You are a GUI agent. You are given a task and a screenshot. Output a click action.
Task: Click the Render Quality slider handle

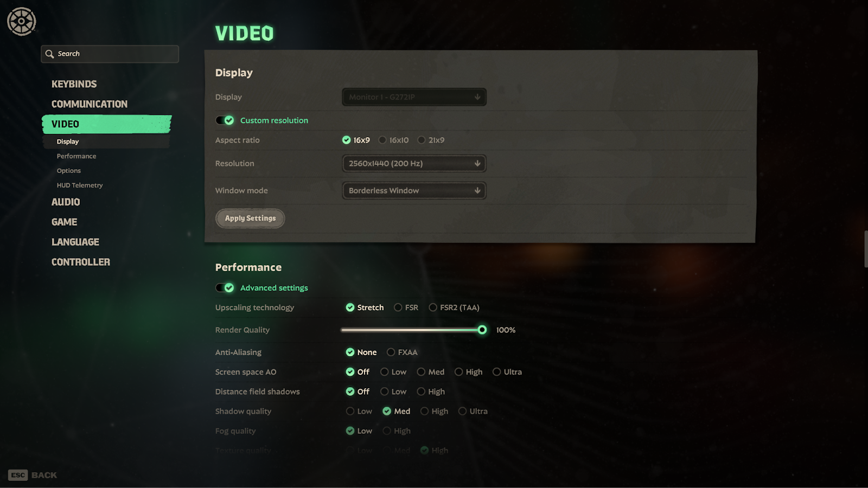pos(482,330)
